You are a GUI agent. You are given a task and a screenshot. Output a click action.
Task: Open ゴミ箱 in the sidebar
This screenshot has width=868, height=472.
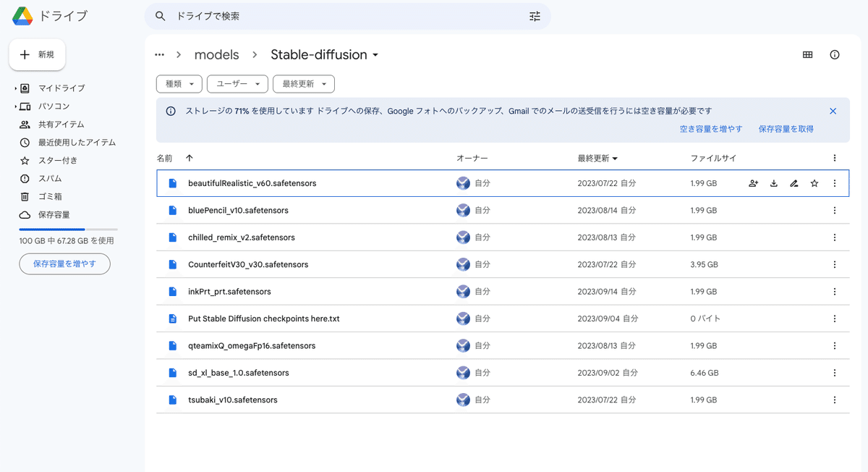point(50,197)
